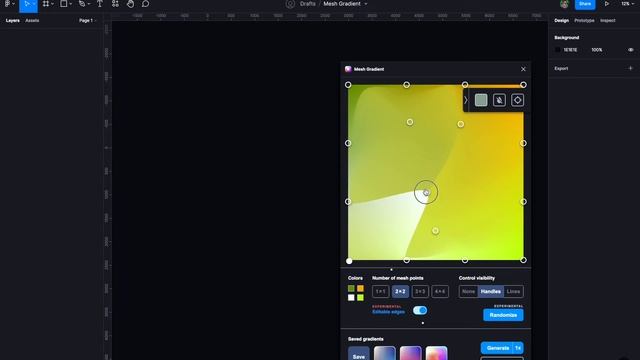Open the Frame tool options chevron

tap(53, 4)
